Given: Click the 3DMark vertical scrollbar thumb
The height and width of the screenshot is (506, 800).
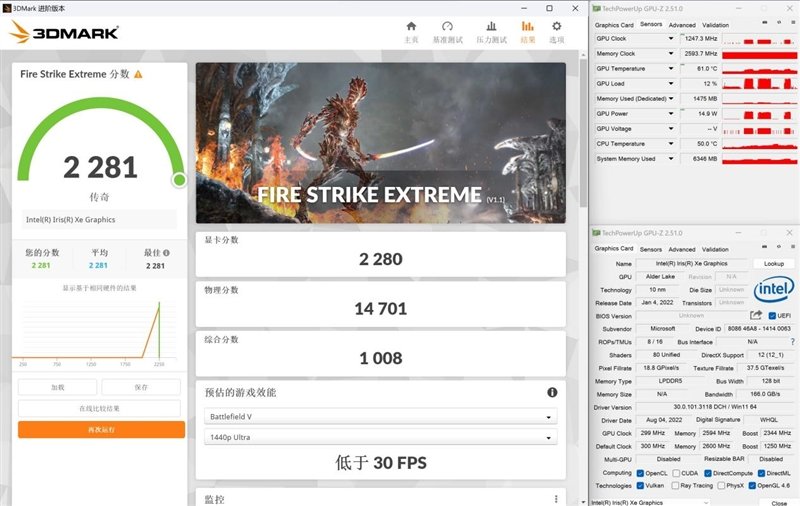Looking at the screenshot, I should pyautogui.click(x=583, y=132).
